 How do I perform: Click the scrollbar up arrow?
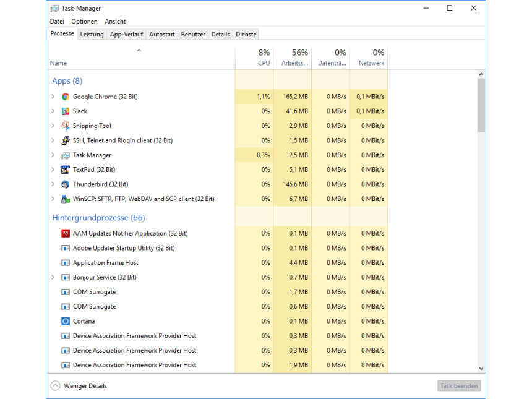click(481, 74)
